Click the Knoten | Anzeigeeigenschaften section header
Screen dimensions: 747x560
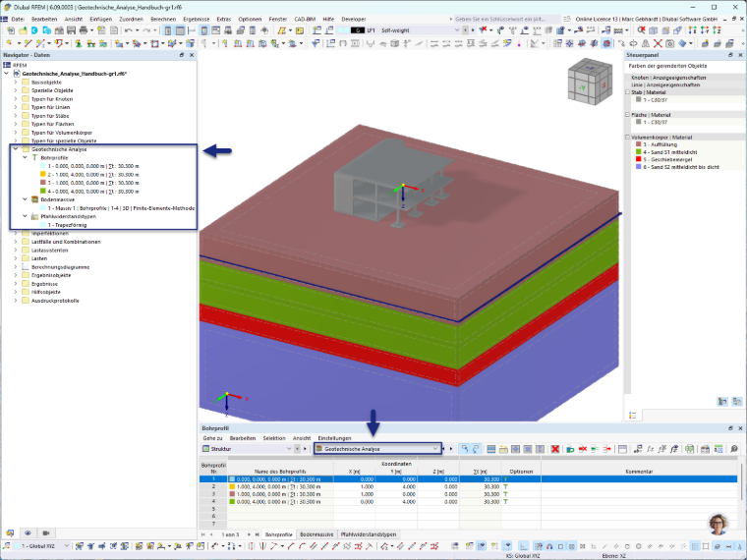[x=668, y=78]
